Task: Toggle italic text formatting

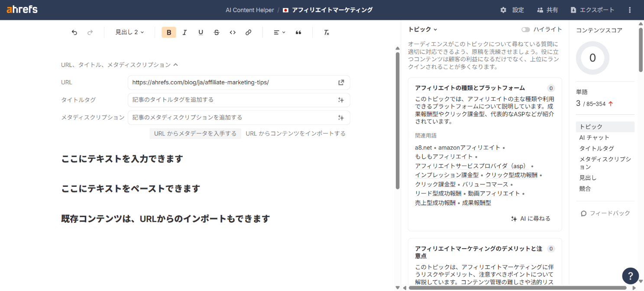Action: [184, 32]
